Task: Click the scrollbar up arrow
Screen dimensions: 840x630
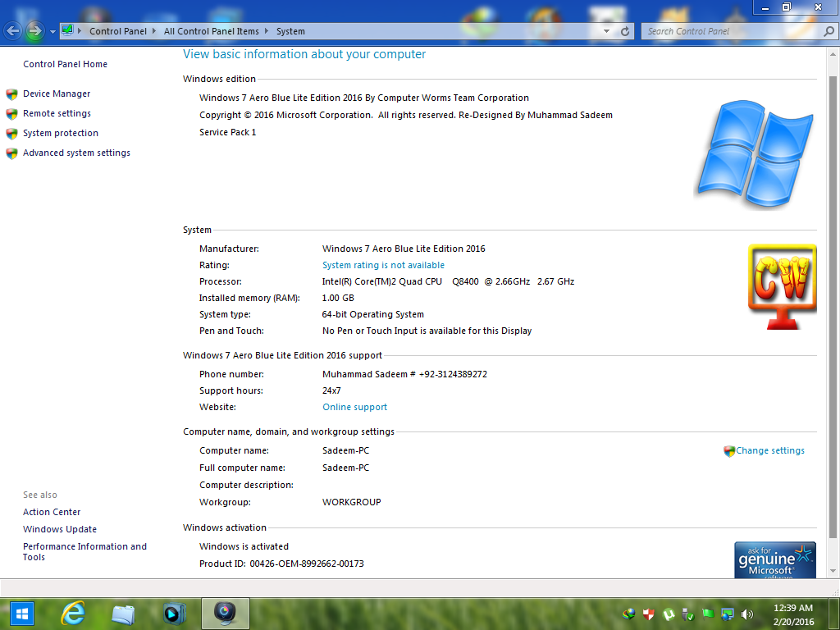Action: click(x=833, y=54)
